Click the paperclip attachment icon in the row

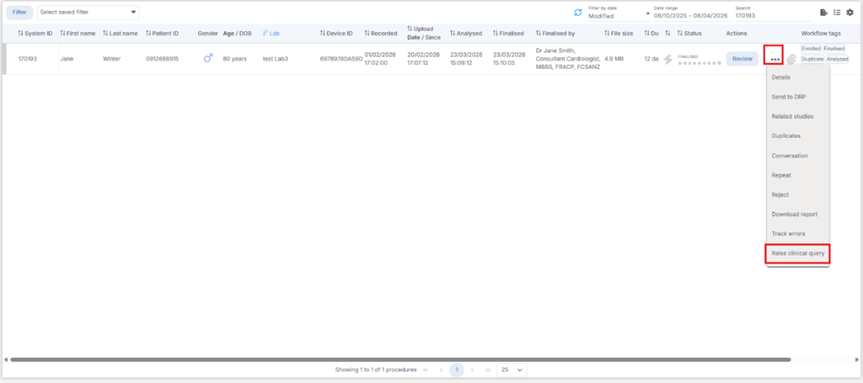[791, 59]
